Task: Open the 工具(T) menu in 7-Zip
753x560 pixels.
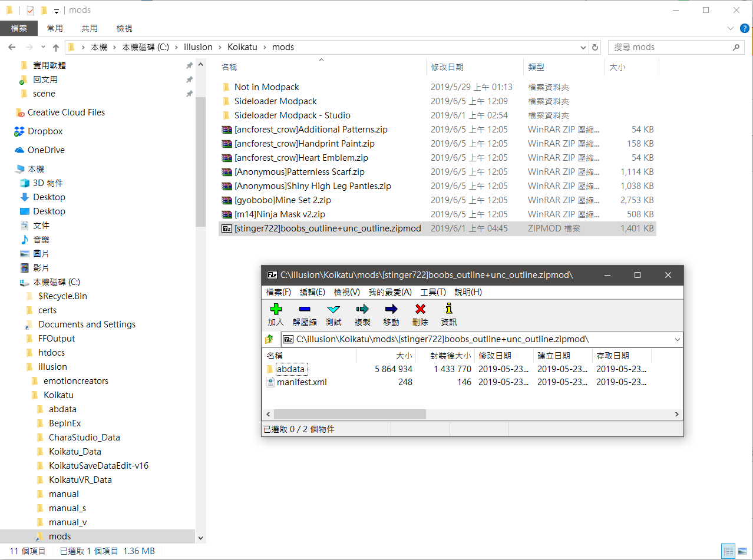Action: 432,292
